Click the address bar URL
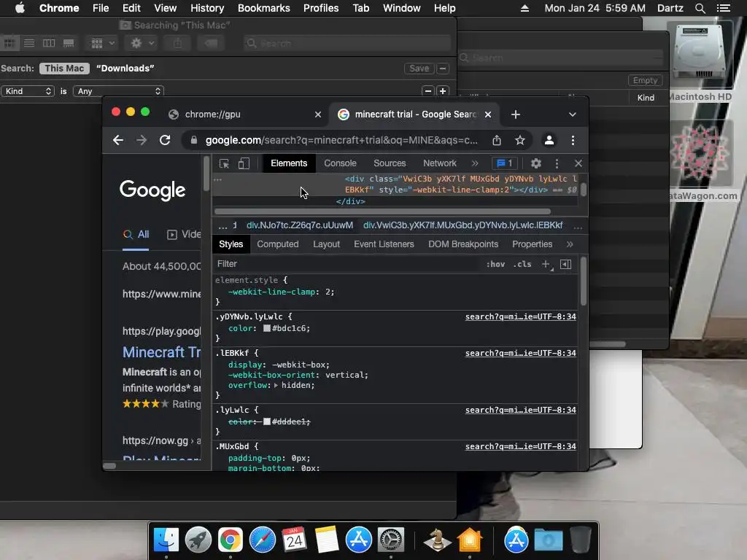 pyautogui.click(x=341, y=141)
